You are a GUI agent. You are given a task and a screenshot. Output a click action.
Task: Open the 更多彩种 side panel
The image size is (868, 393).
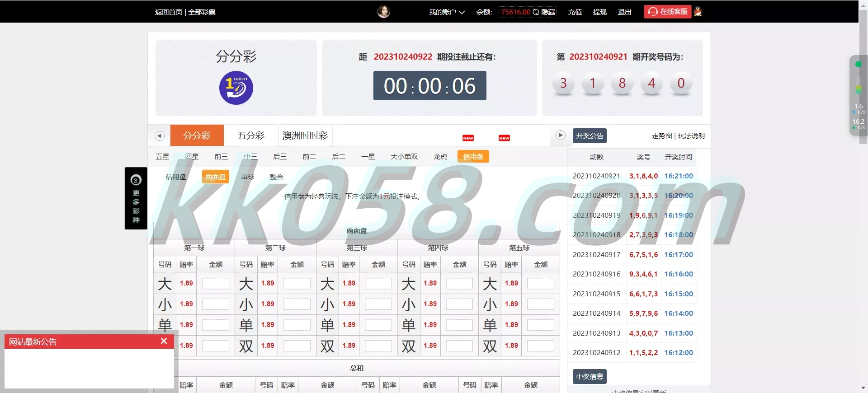[x=136, y=198]
